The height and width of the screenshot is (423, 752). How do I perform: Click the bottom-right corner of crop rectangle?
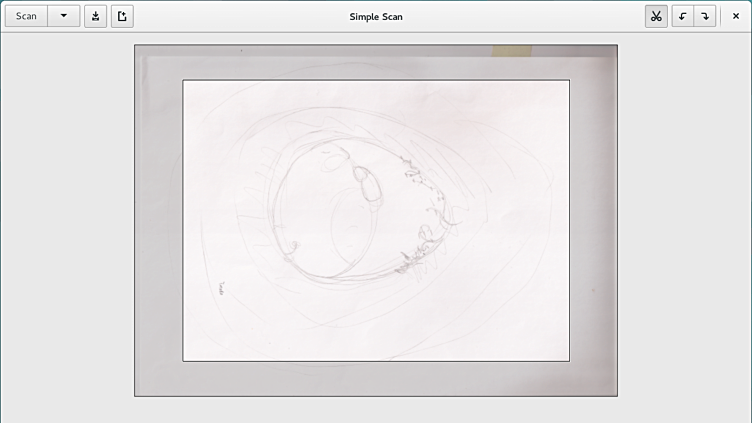pos(569,361)
